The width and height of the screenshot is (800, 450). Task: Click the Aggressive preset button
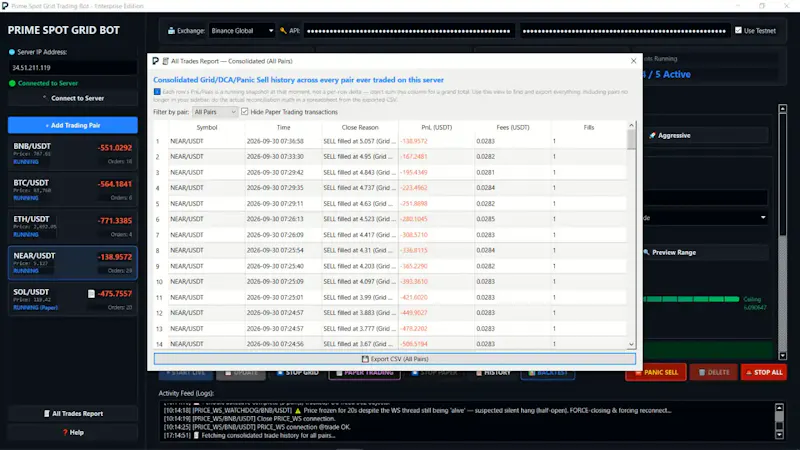tap(706, 135)
